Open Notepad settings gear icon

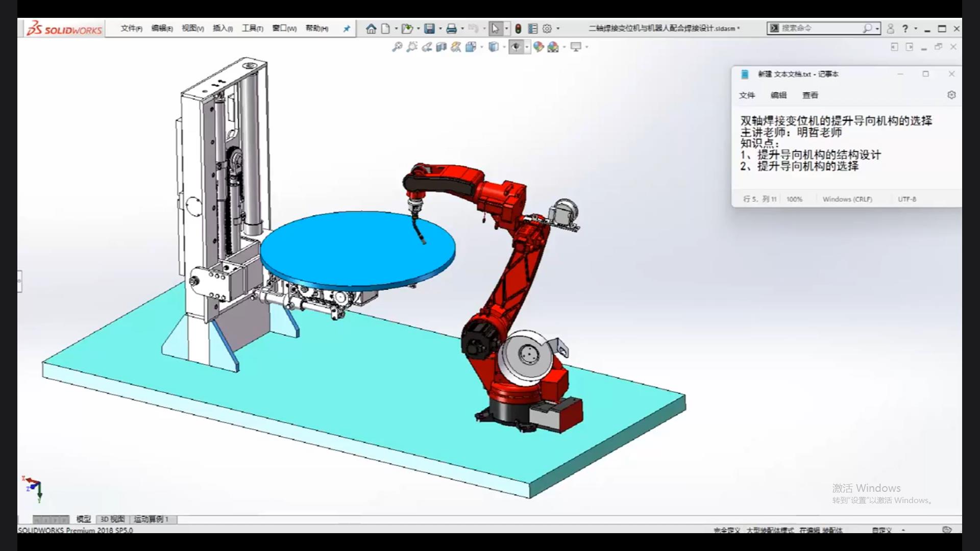[x=951, y=95]
